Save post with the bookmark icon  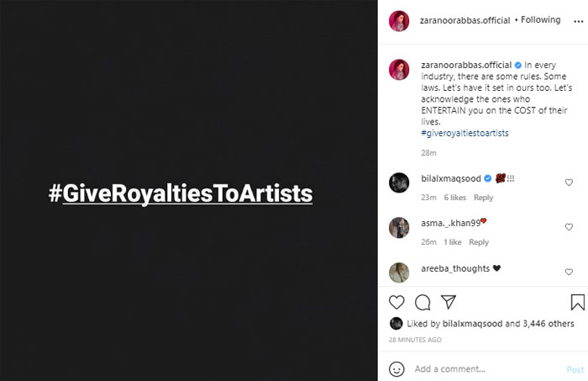click(578, 302)
